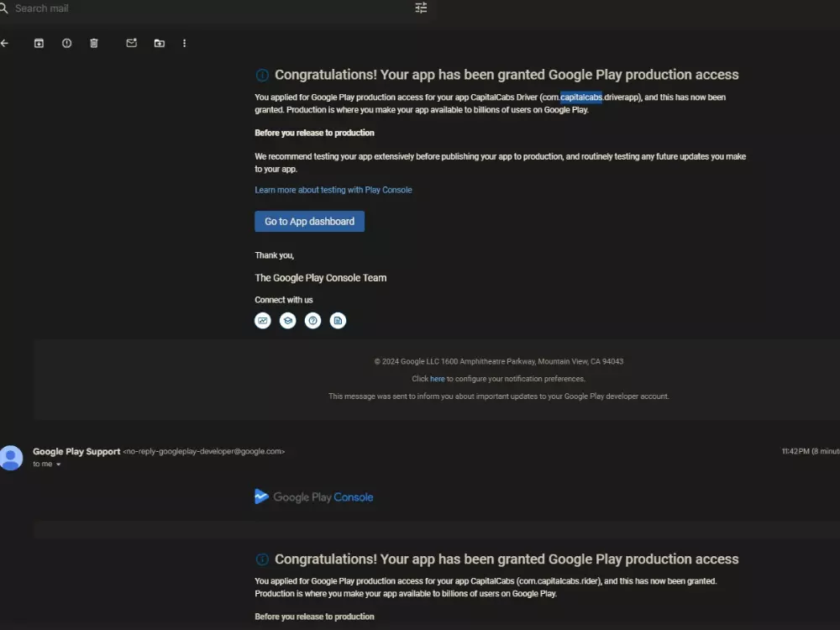Screen dimensions: 840x630
Task: Open the Play Console blog document icon
Action: [338, 320]
